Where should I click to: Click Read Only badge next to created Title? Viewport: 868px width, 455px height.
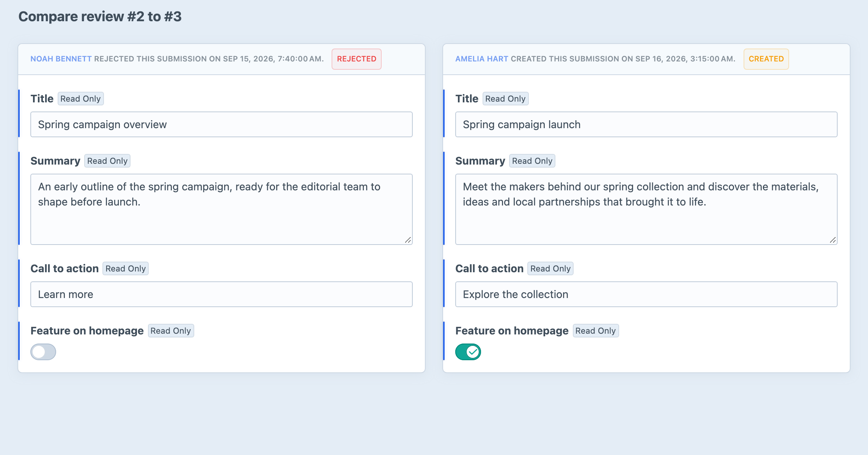tap(505, 99)
